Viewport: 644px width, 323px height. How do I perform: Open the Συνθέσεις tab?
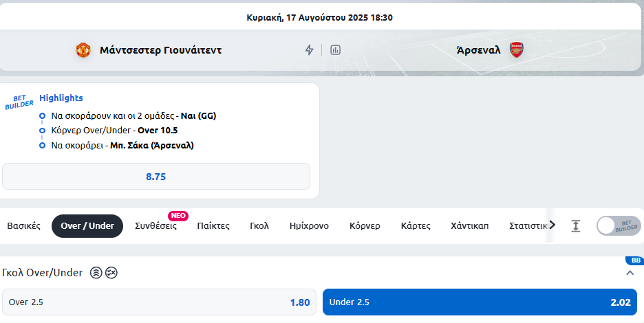click(156, 226)
